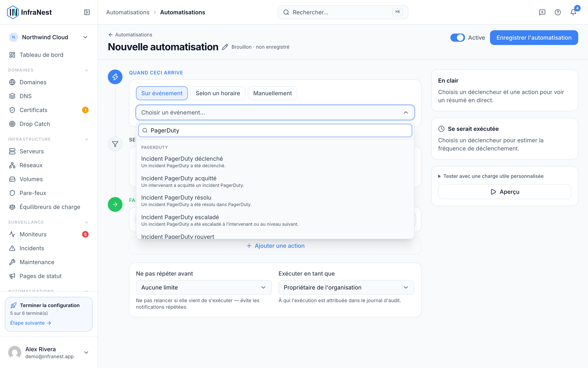The height and width of the screenshot is (368, 588).
Task: Choose Incident PagerDuty déclenché event
Action: click(x=275, y=162)
